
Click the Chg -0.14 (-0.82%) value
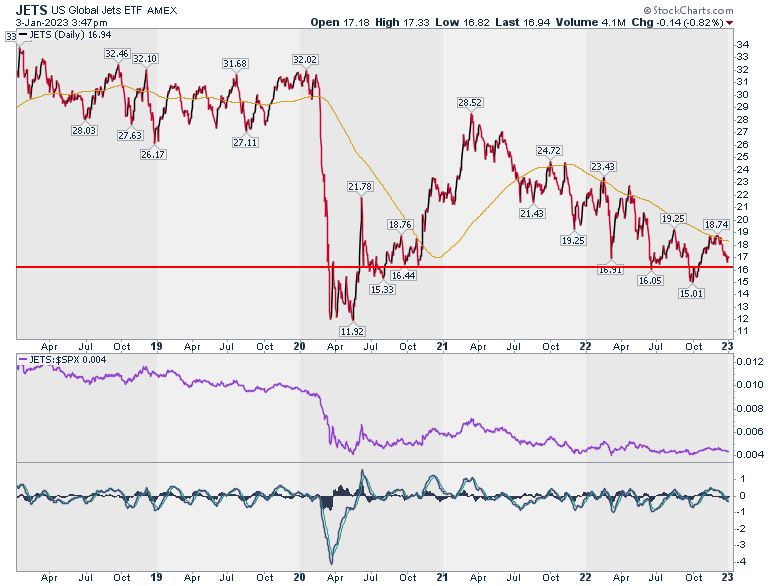coord(689,22)
